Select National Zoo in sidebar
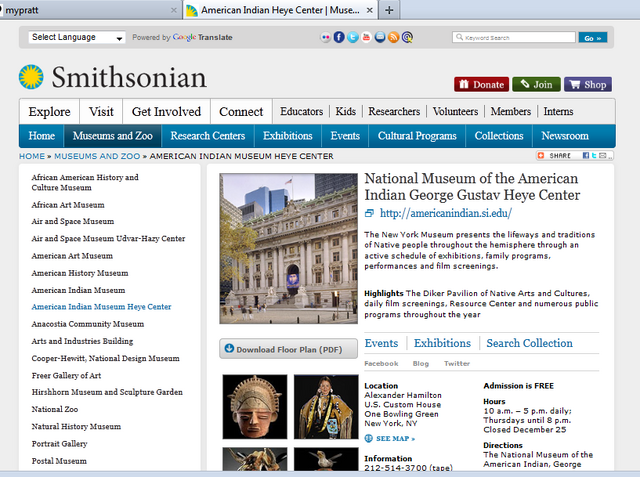Viewport: 640px width, 477px height. click(x=55, y=409)
